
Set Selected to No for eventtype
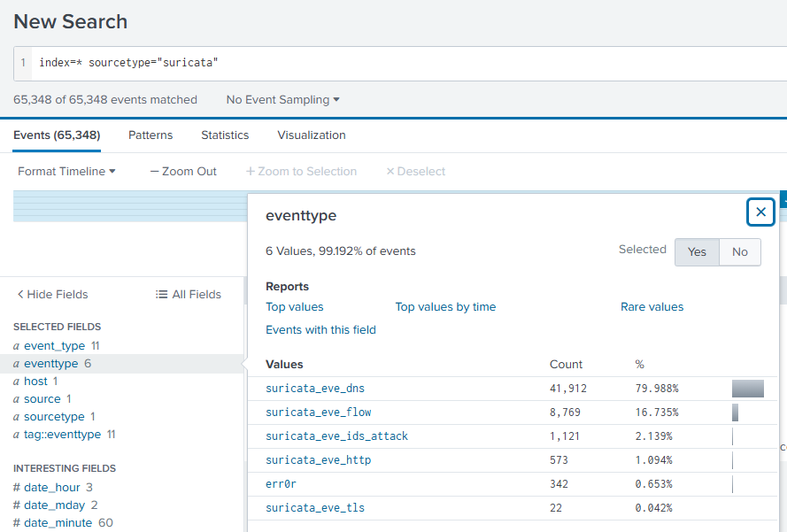[x=739, y=251]
